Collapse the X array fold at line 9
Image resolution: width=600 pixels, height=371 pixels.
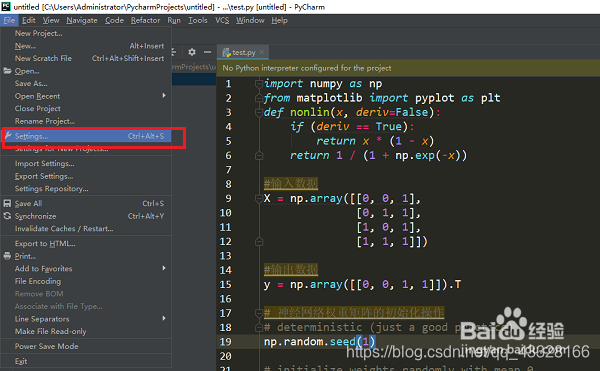259,199
